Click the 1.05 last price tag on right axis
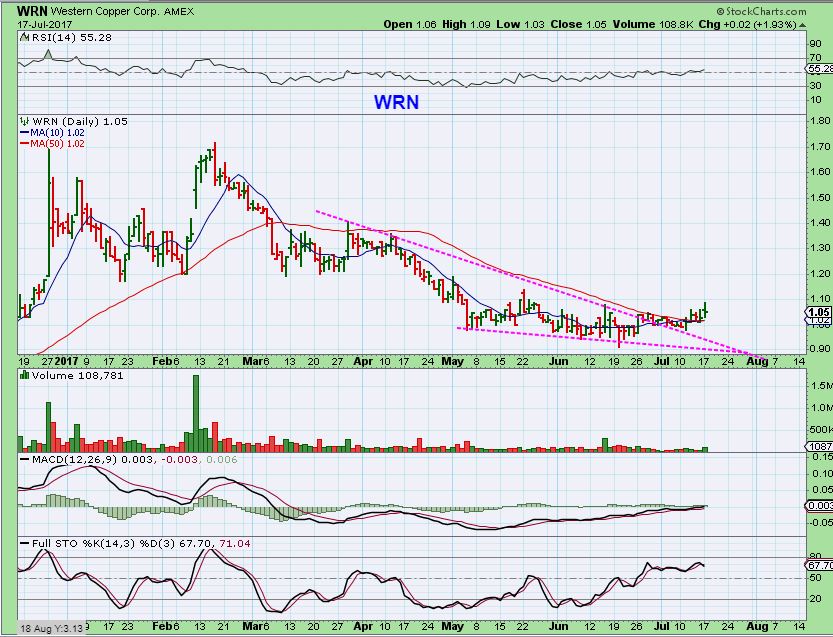Screen dimensions: 833x637 tap(819, 312)
